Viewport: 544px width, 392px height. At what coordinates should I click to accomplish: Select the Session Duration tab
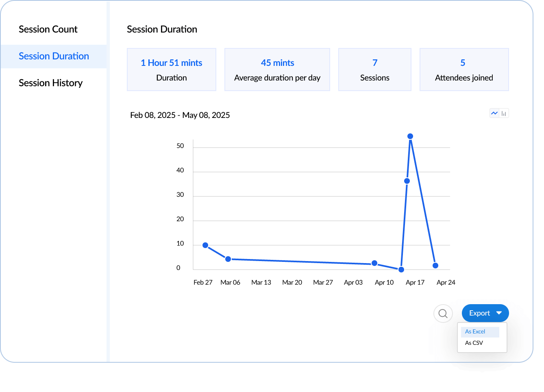(53, 56)
